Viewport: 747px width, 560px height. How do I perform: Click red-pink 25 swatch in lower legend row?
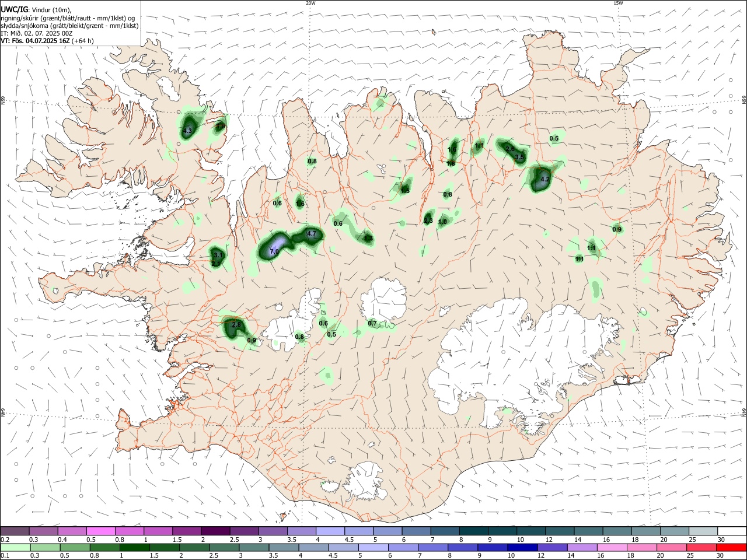[702, 548]
